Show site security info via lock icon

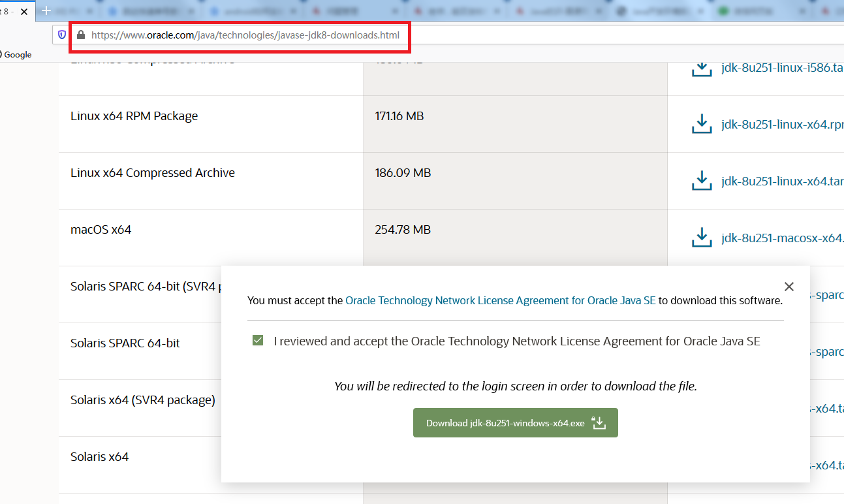click(x=81, y=35)
